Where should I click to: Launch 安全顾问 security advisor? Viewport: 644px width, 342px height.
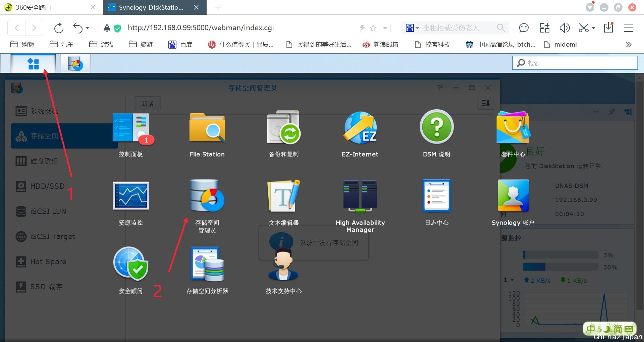[131, 271]
